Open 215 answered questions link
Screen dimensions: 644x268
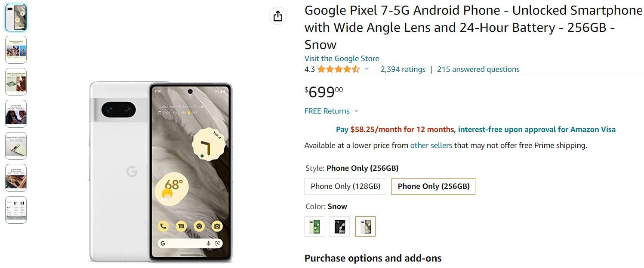478,69
